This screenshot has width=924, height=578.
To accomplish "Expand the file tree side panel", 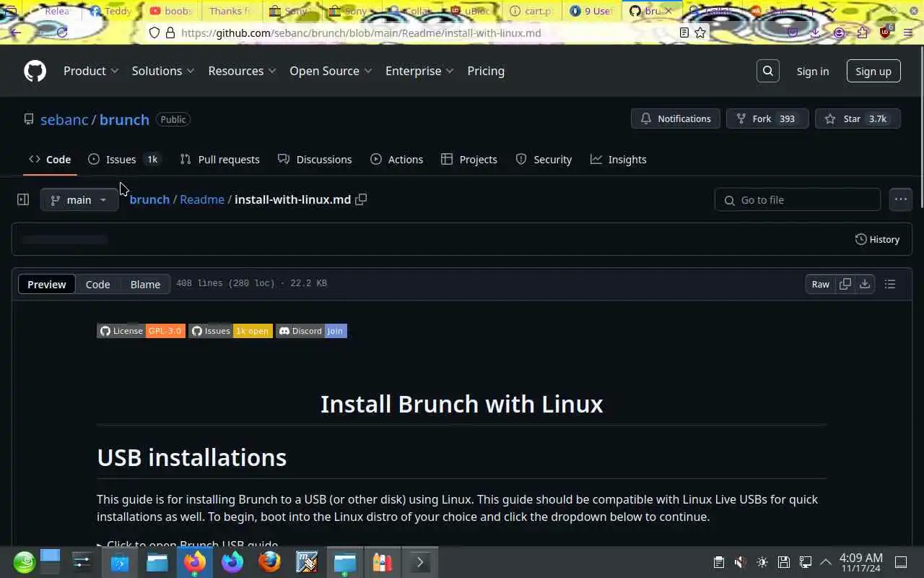I will 23,199.
